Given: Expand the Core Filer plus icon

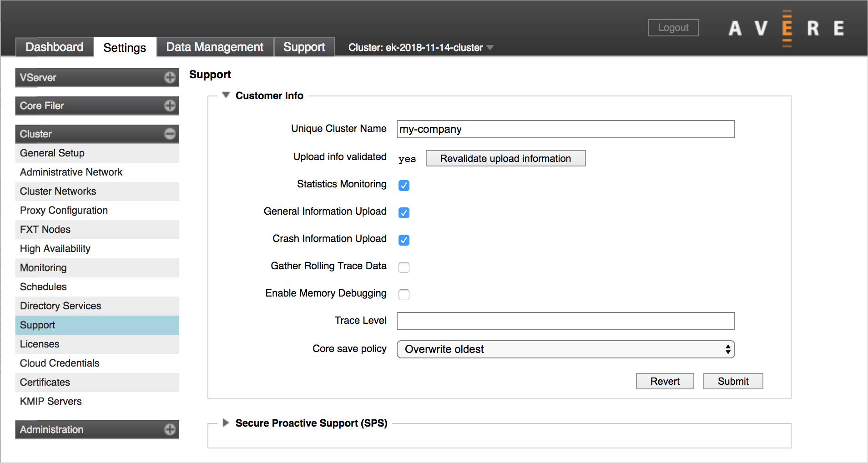Looking at the screenshot, I should click(x=170, y=106).
